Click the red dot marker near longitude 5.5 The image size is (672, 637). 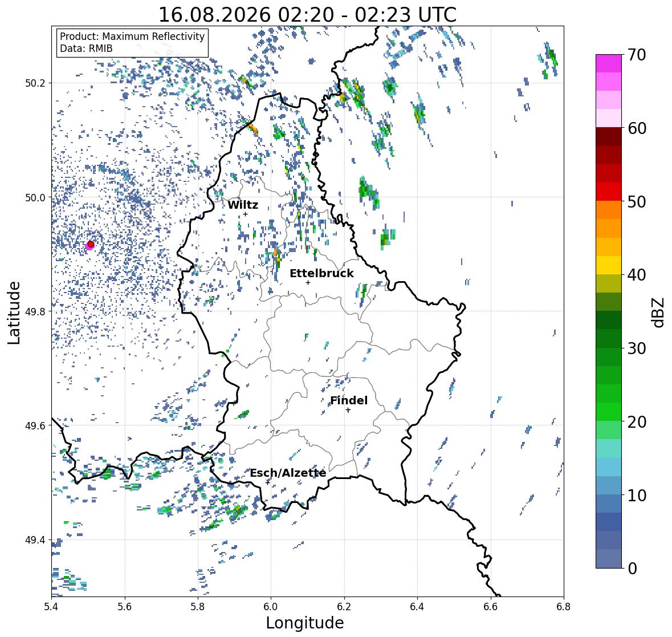pyautogui.click(x=91, y=244)
